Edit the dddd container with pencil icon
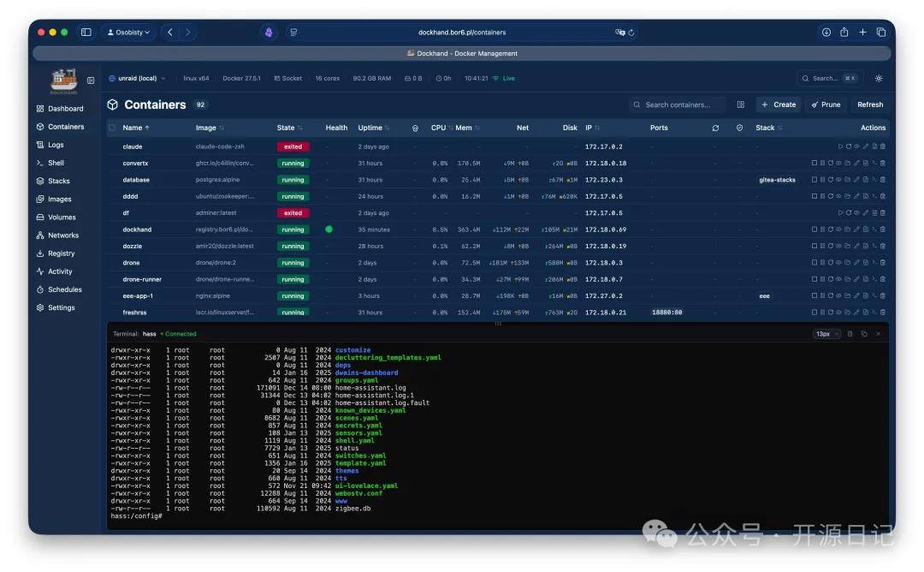 click(x=856, y=196)
